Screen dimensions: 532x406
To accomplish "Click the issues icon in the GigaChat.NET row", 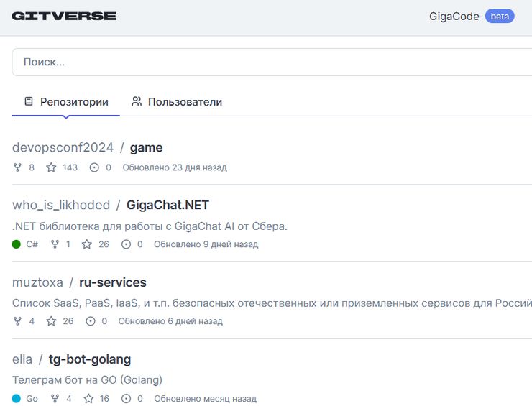I will [x=126, y=244].
